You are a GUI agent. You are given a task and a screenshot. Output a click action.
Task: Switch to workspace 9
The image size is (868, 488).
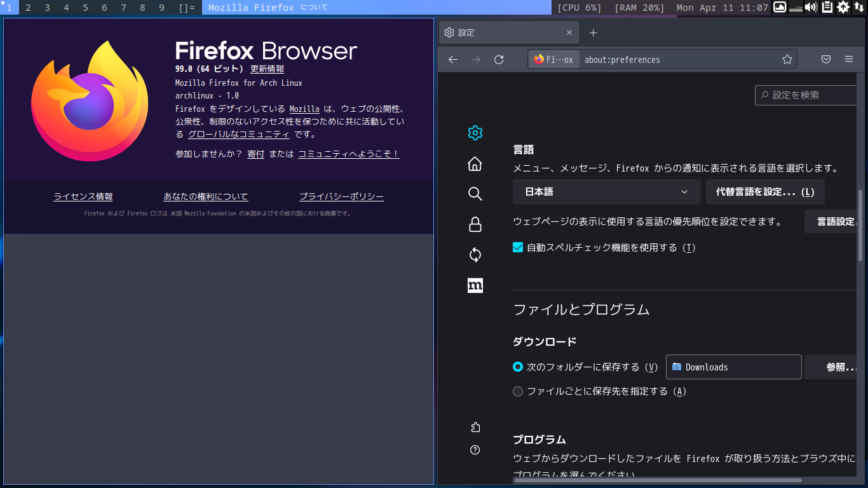(161, 8)
